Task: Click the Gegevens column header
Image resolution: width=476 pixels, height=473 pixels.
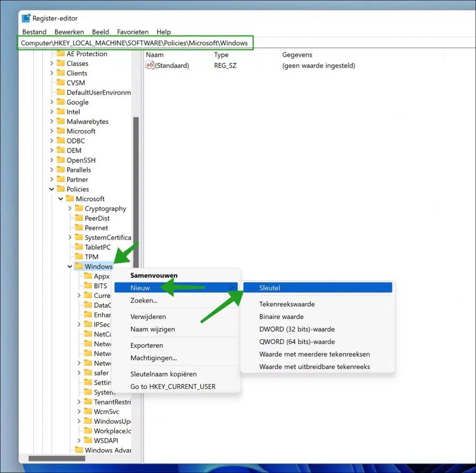Action: [x=362, y=54]
